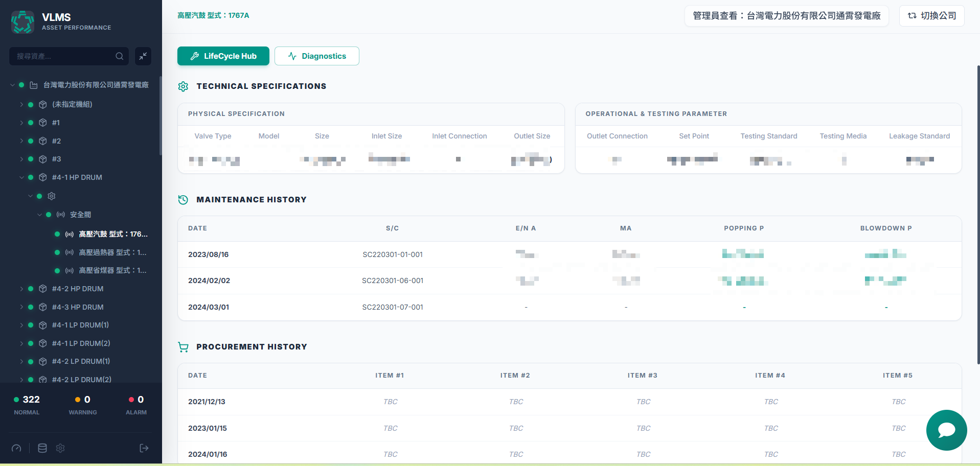Expand the #3 tree node
The image size is (980, 466).
[21, 159]
